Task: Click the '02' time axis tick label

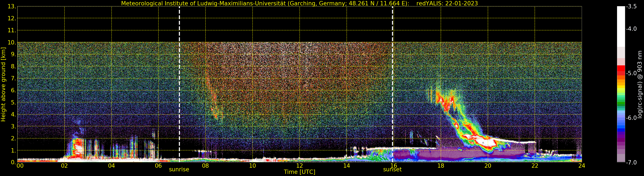Action: (x=64, y=166)
